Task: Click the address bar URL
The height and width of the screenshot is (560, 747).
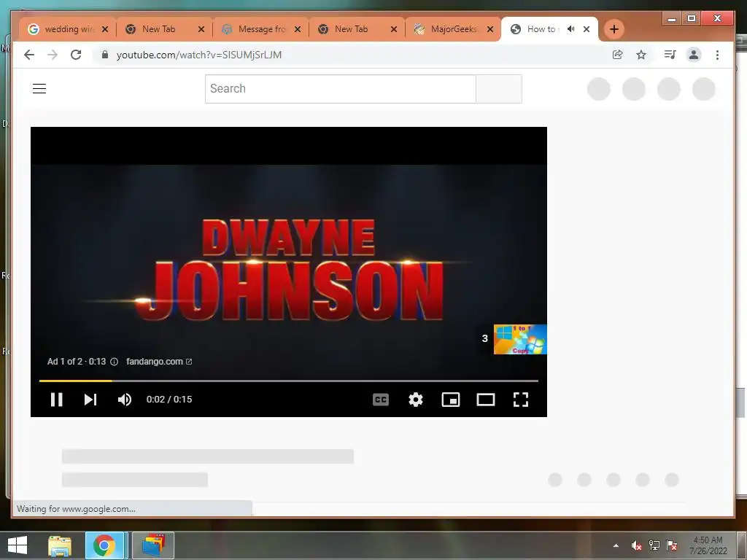Action: coord(199,55)
